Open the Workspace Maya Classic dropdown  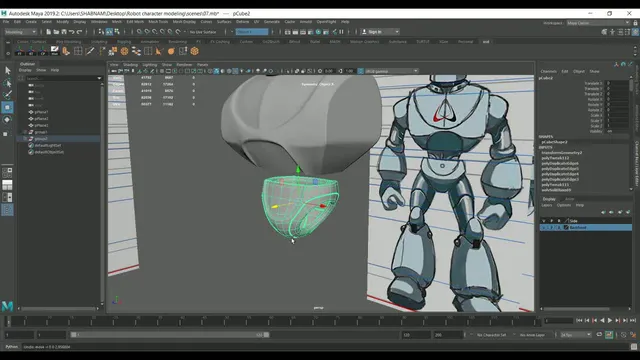coord(598,23)
